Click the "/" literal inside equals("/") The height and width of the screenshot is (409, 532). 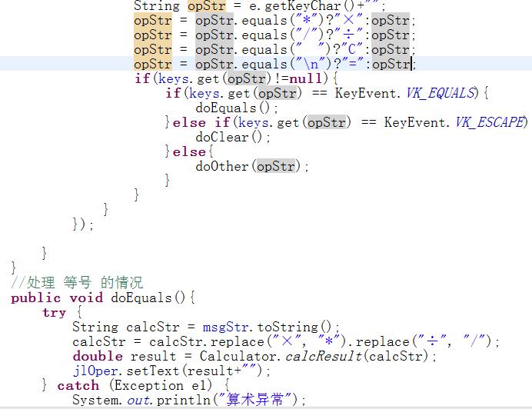[307, 35]
